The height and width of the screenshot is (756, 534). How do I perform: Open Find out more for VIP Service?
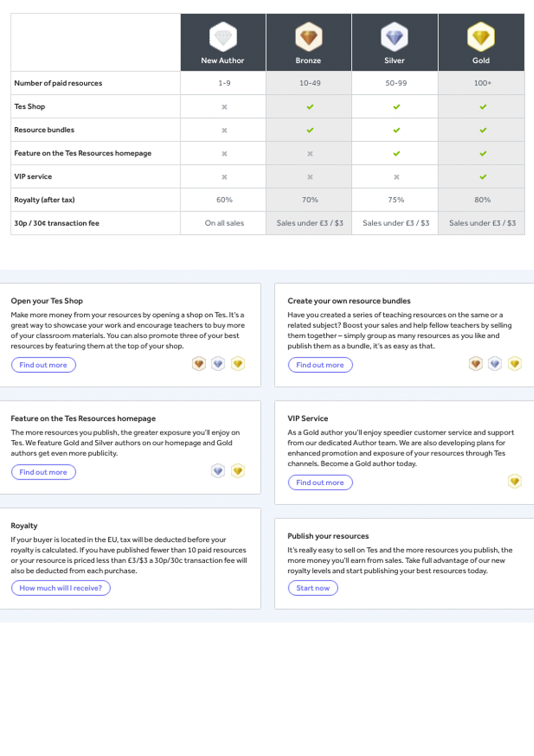click(320, 483)
